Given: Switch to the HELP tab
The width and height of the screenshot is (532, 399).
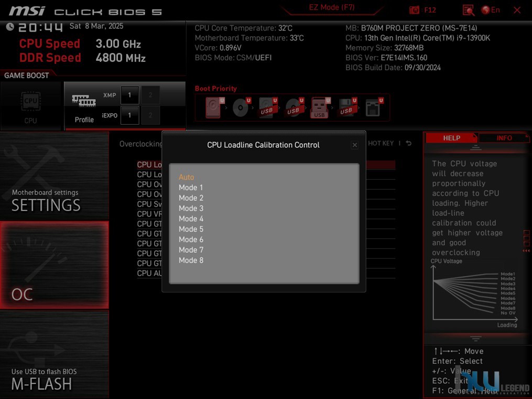Looking at the screenshot, I should [451, 138].
